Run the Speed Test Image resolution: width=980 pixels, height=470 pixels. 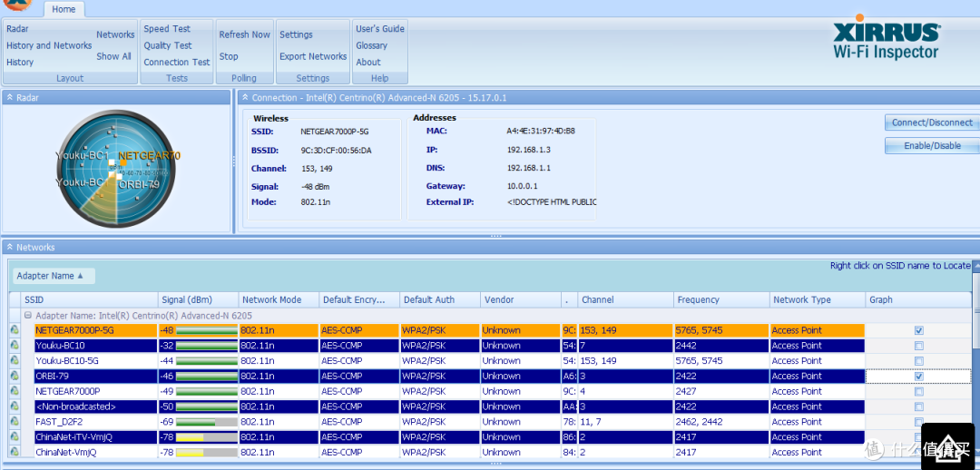(x=167, y=29)
